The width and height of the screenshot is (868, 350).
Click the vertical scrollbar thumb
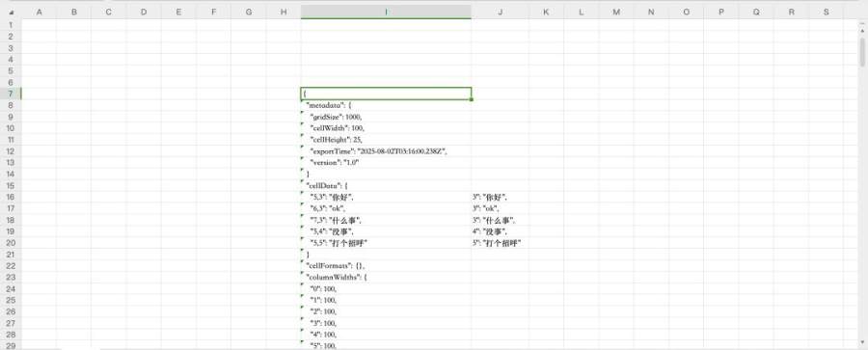(x=863, y=51)
